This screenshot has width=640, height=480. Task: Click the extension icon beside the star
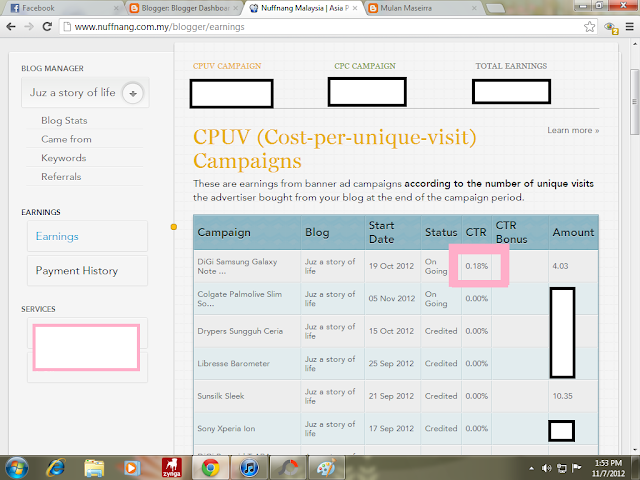pyautogui.click(x=611, y=28)
